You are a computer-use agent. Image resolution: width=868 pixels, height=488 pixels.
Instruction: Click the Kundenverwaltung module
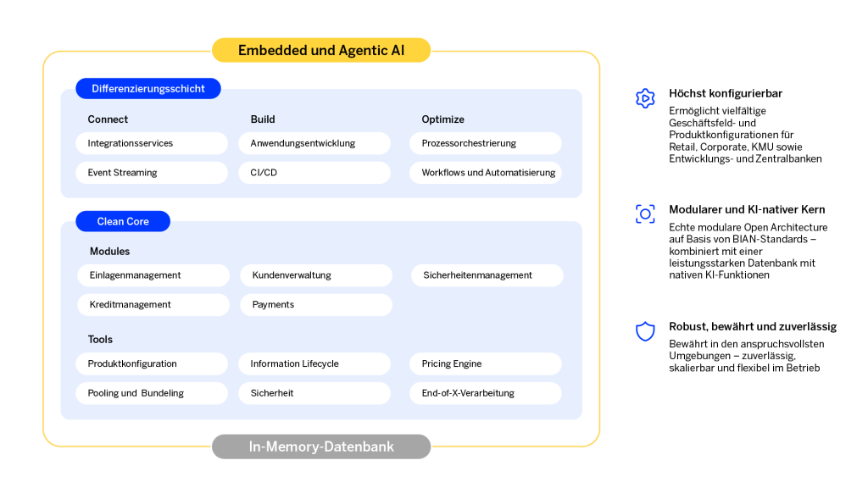tap(316, 275)
